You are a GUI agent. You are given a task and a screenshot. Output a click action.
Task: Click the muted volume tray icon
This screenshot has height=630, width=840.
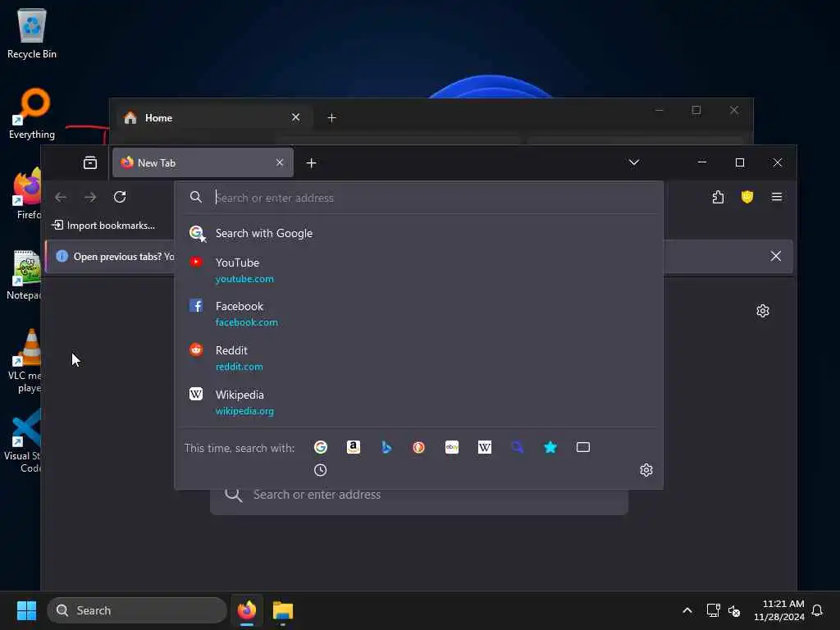tap(734, 610)
